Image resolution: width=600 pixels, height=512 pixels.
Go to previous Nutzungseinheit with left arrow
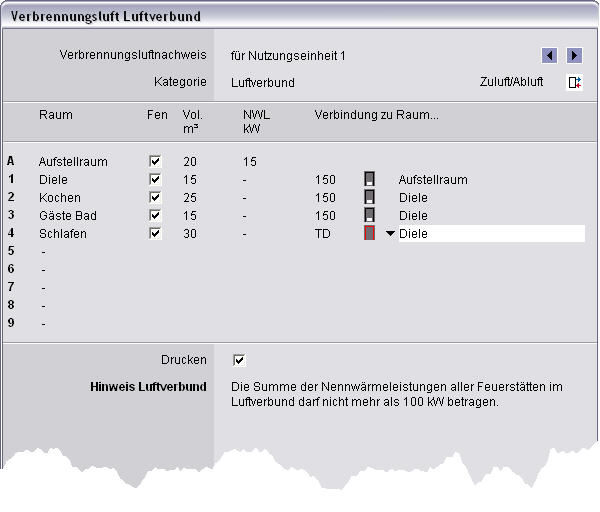tap(549, 55)
